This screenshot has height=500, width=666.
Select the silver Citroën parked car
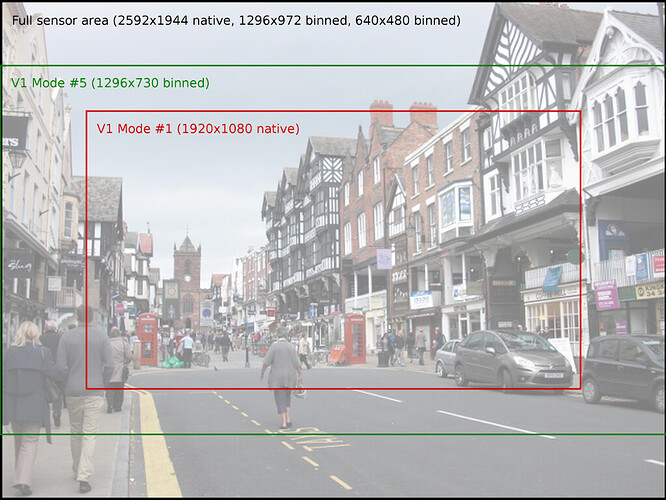[x=513, y=358]
